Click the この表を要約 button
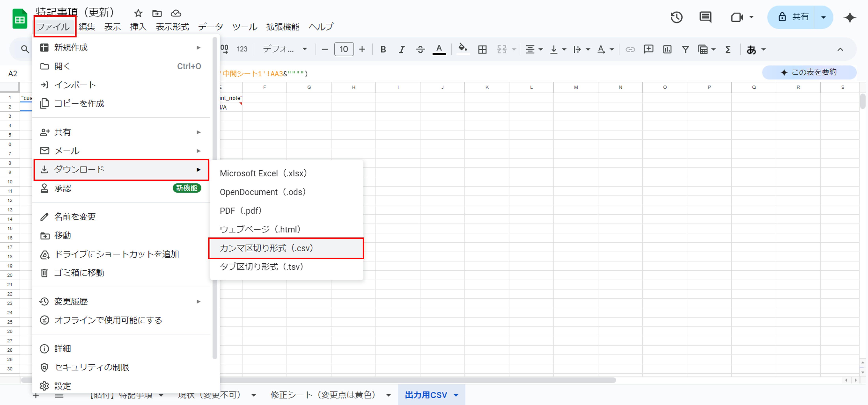 [x=809, y=72]
